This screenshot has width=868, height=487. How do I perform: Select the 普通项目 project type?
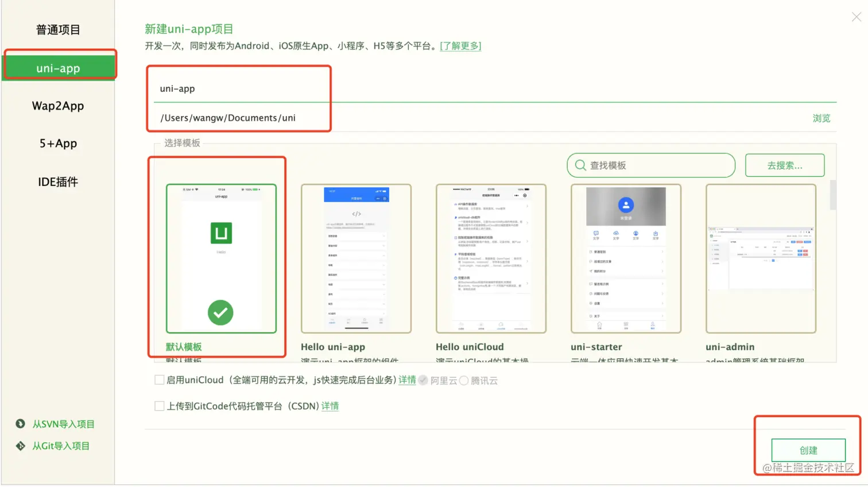pos(58,30)
